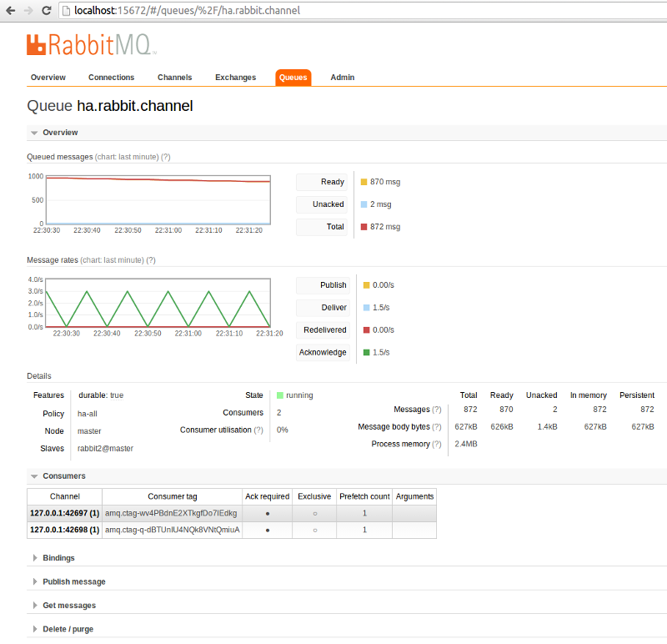Open channel 127.0.0.1:42697 (1)
This screenshot has width=667, height=644.
65,513
